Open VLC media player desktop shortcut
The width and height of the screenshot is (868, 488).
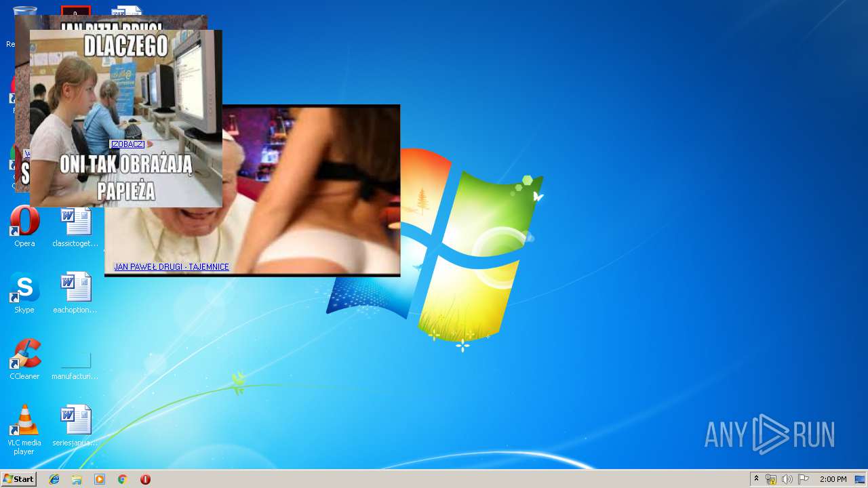[24, 430]
